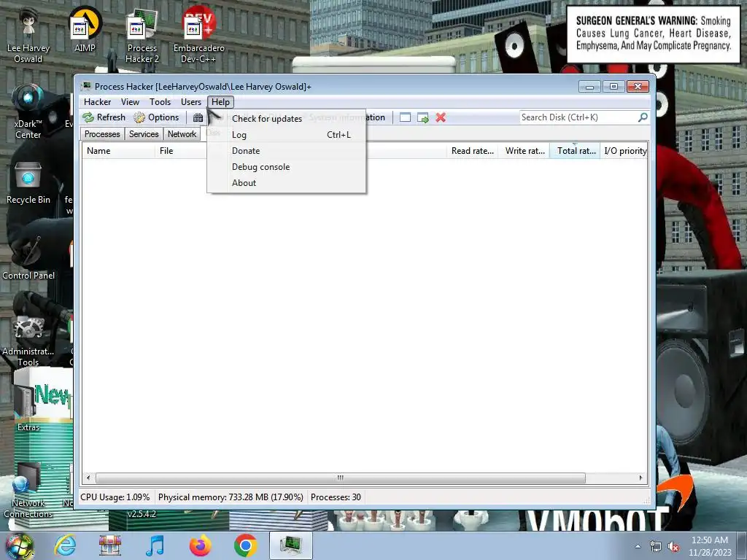This screenshot has height=560, width=747.
Task: Click the network tray icon
Action: (656, 546)
